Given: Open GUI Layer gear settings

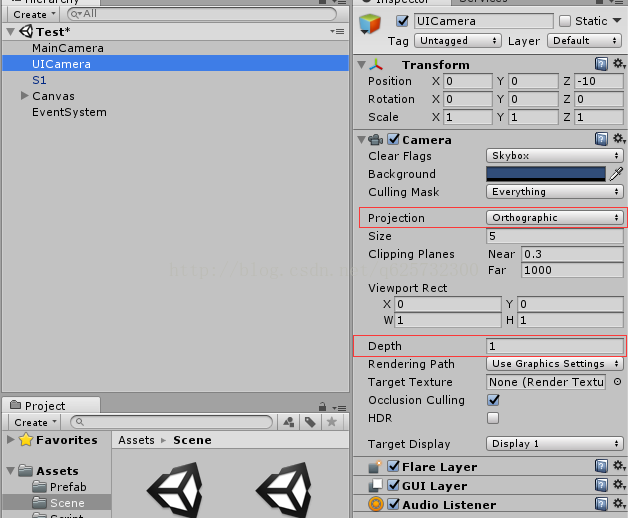Looking at the screenshot, I should pos(619,485).
